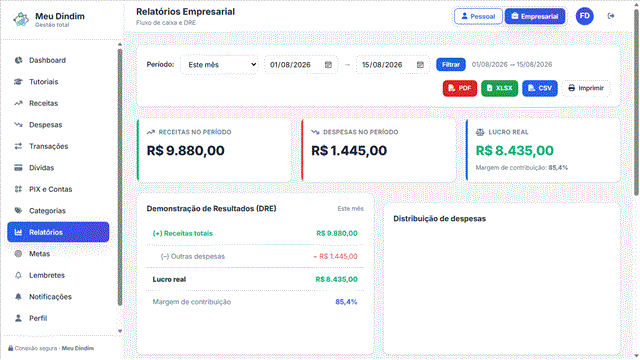The image size is (640, 360).
Task: Open Lembretes page
Action: point(58,275)
